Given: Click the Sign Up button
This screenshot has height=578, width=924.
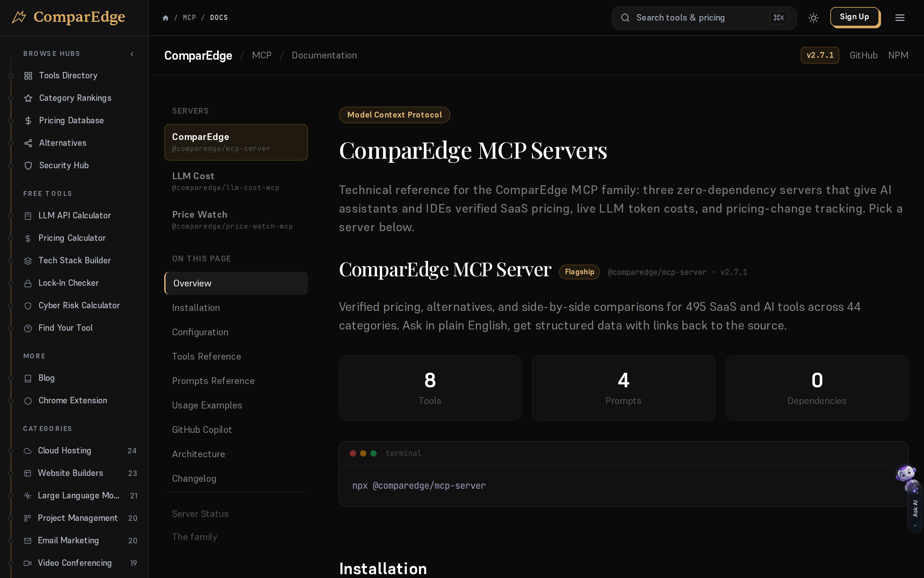Looking at the screenshot, I should (x=855, y=17).
